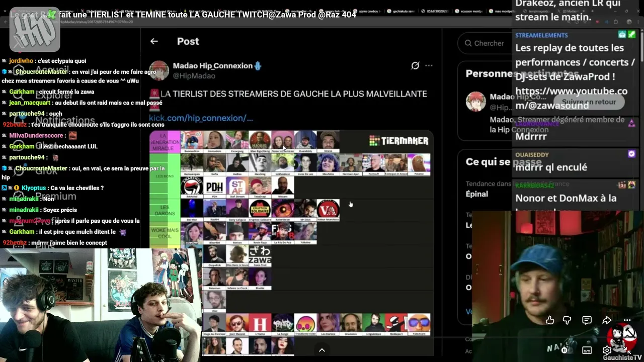Click the Épinal trend entry
The height and width of the screenshot is (362, 644).
tap(477, 194)
